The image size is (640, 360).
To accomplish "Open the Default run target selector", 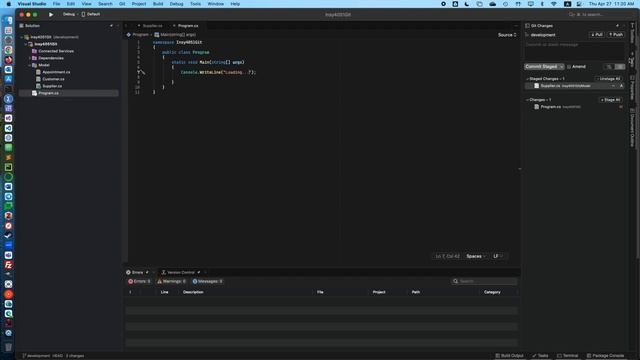I will point(91,14).
